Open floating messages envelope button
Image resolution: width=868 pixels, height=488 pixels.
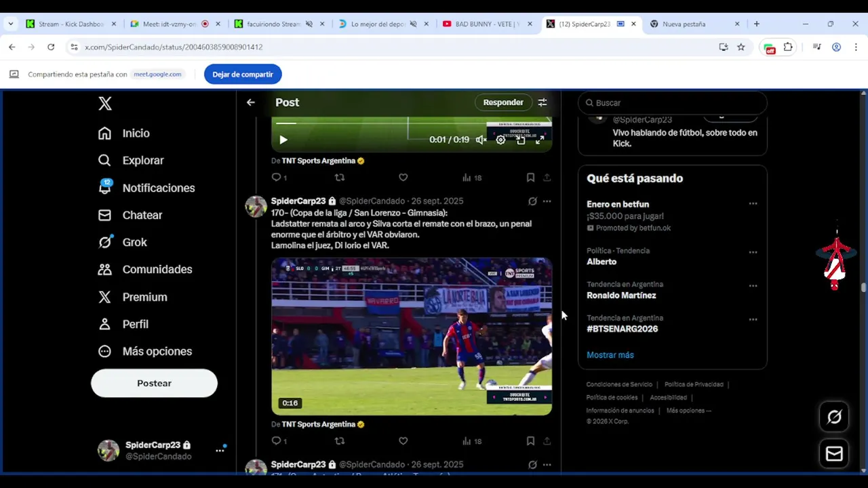pos(835,453)
